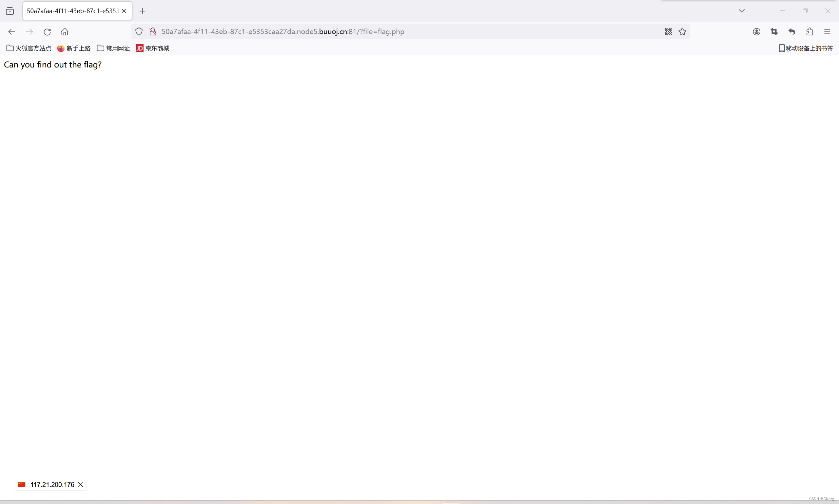
Task: Click the session restore undo arrow icon
Action: [x=792, y=31]
